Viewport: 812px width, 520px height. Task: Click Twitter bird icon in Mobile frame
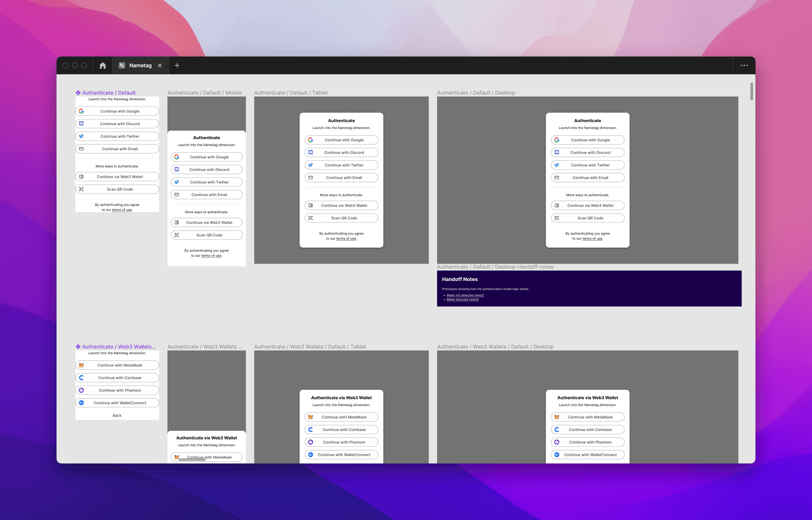coord(177,182)
